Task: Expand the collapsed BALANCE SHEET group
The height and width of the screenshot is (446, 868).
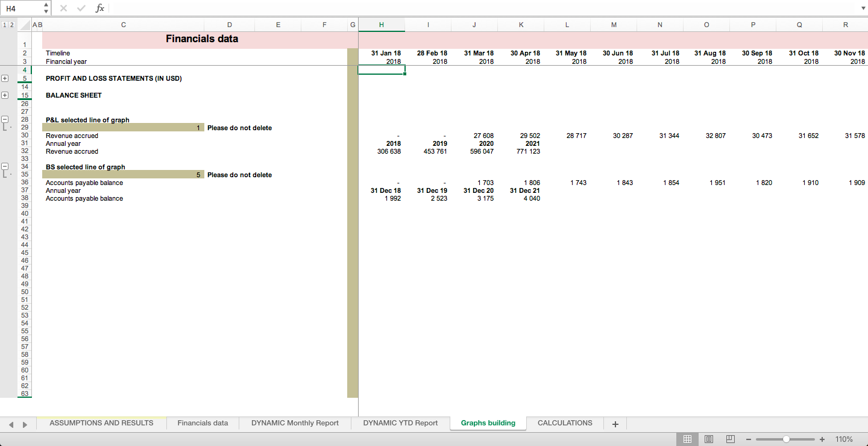Action: tap(5, 95)
